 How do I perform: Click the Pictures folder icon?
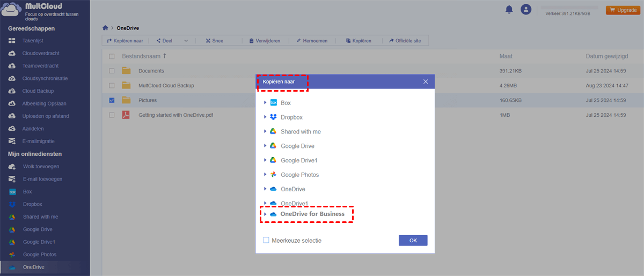[x=126, y=100]
